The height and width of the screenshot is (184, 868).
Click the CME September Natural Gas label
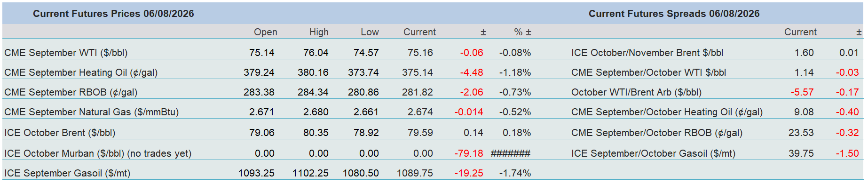point(91,112)
